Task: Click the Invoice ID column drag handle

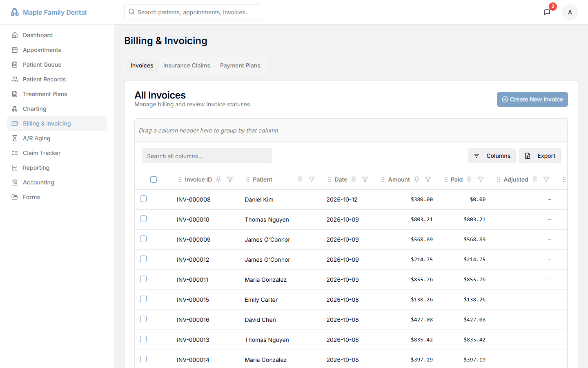Action: click(x=180, y=180)
